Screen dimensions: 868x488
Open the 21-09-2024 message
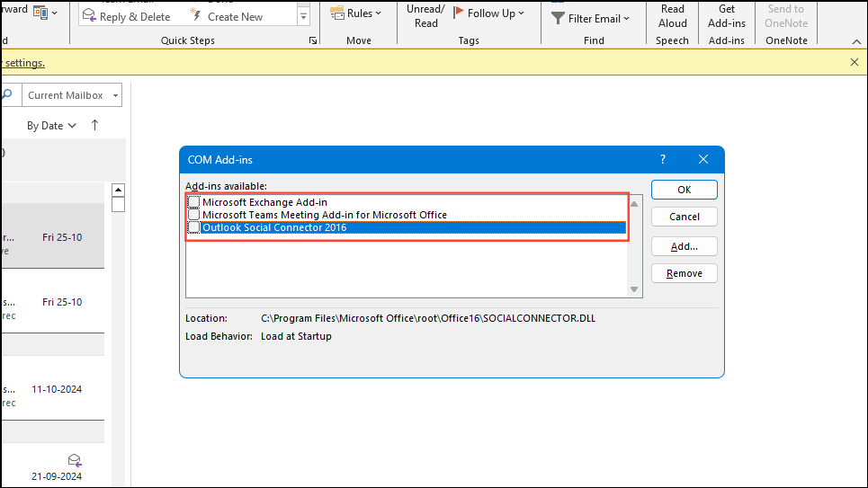53,467
